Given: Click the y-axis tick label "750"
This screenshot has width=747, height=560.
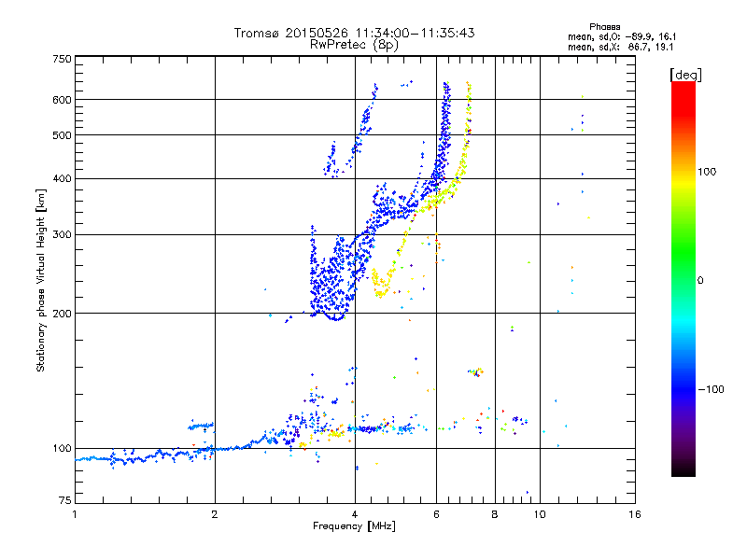Looking at the screenshot, I should 62,59.
